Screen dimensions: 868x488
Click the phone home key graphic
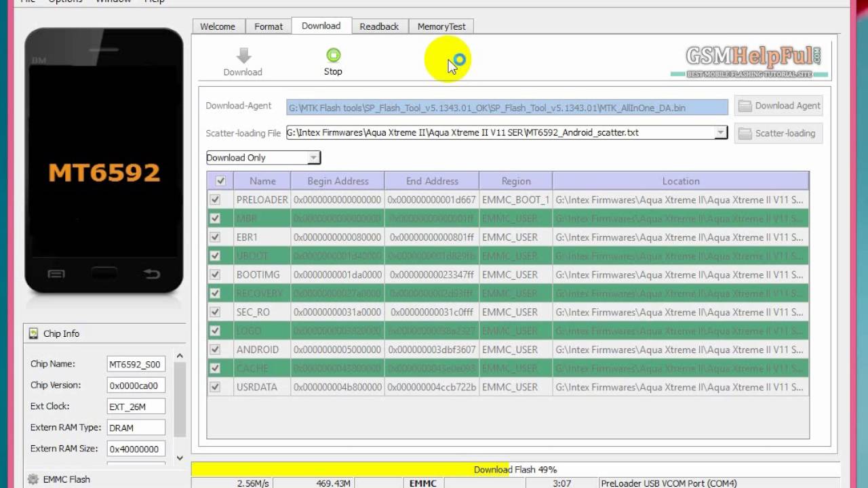pyautogui.click(x=104, y=274)
